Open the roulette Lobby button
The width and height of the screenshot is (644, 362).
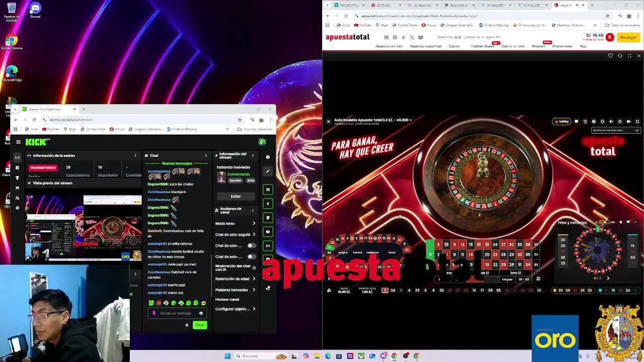pos(561,121)
